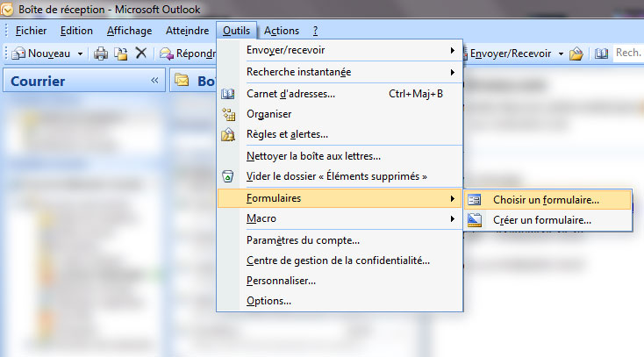Screen dimensions: 644x357
Task: Open the Affichage menu
Action: click(x=129, y=31)
